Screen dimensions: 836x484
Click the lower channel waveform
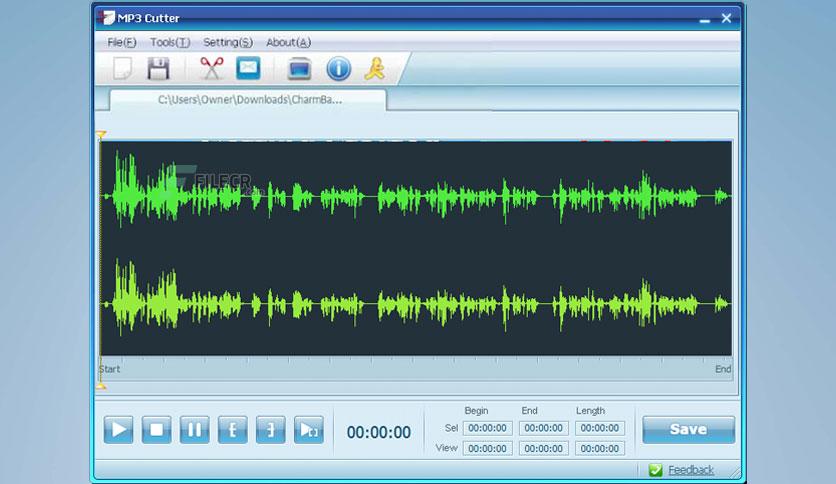point(416,304)
